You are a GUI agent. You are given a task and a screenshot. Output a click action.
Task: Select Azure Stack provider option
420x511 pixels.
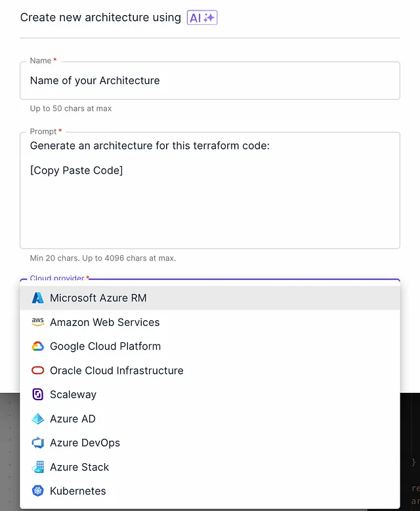point(210,467)
